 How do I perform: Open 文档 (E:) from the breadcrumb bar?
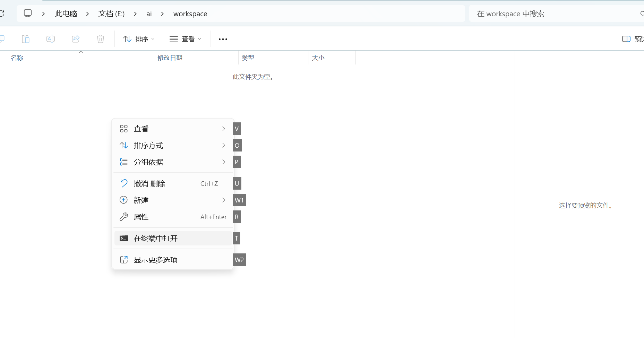111,14
